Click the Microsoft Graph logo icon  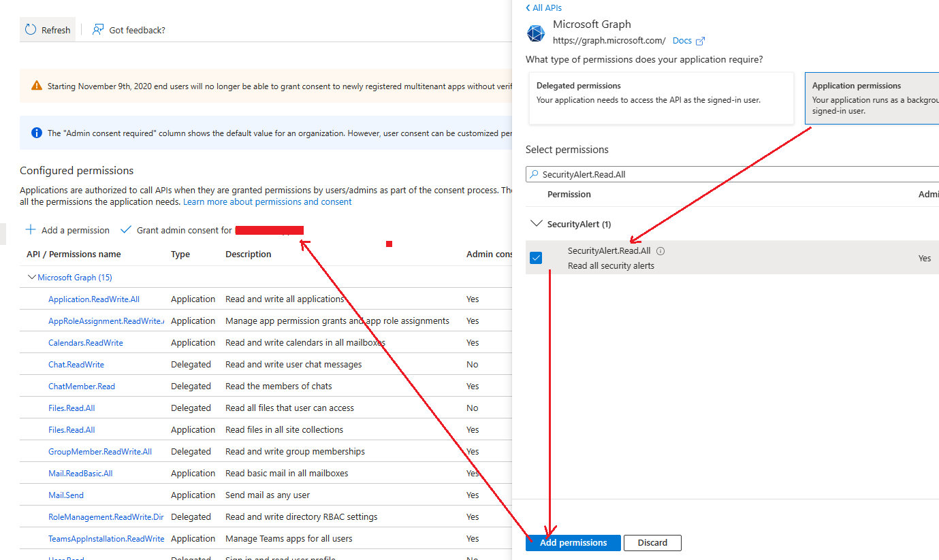click(x=536, y=33)
